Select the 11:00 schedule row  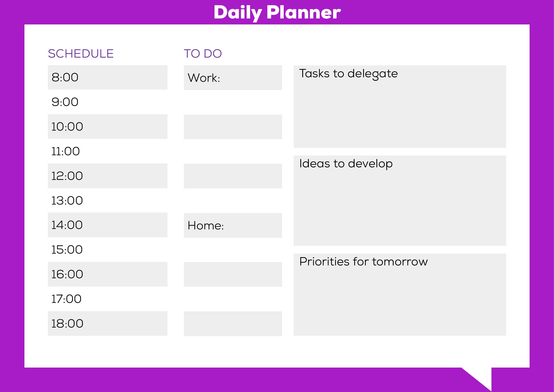coord(107,151)
